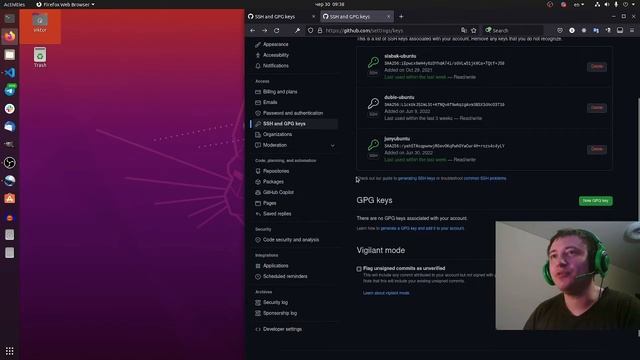This screenshot has width=640, height=360.
Task: Open Slack from the dock
Action: [x=9, y=109]
